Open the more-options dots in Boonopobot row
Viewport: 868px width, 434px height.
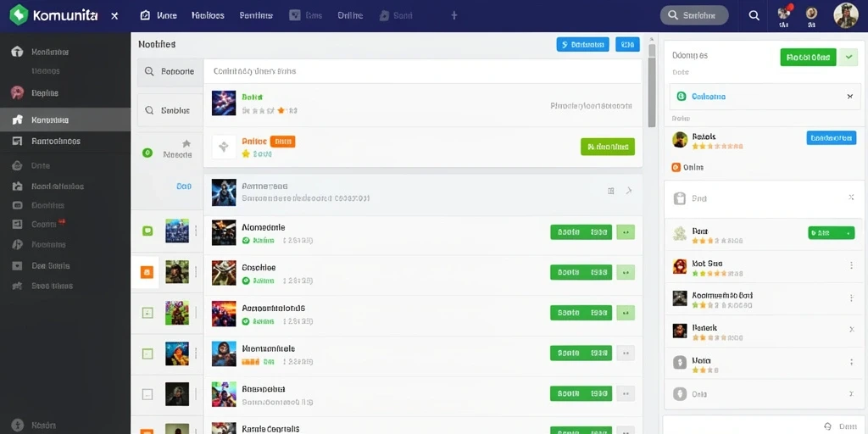click(x=626, y=393)
